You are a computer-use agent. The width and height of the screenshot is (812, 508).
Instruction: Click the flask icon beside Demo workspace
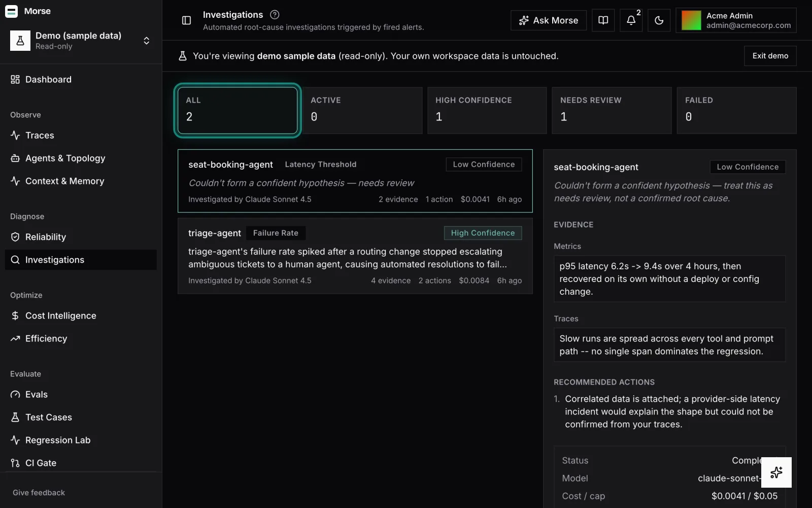click(20, 41)
